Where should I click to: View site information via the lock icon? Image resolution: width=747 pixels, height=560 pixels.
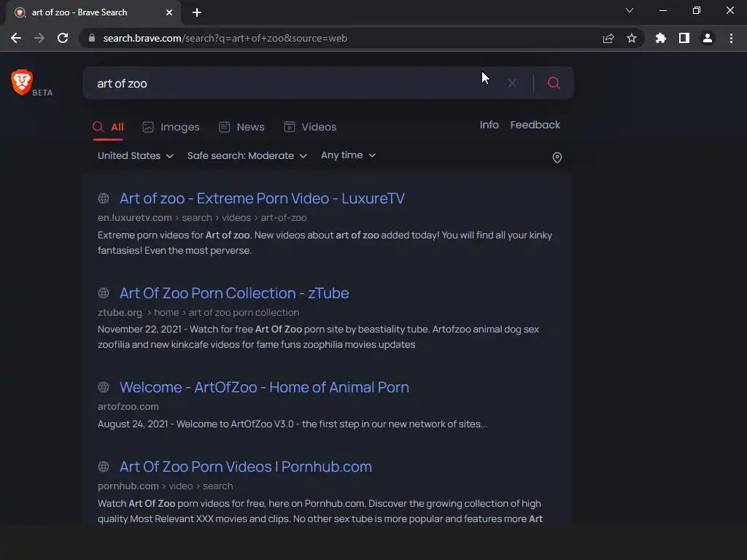click(92, 38)
